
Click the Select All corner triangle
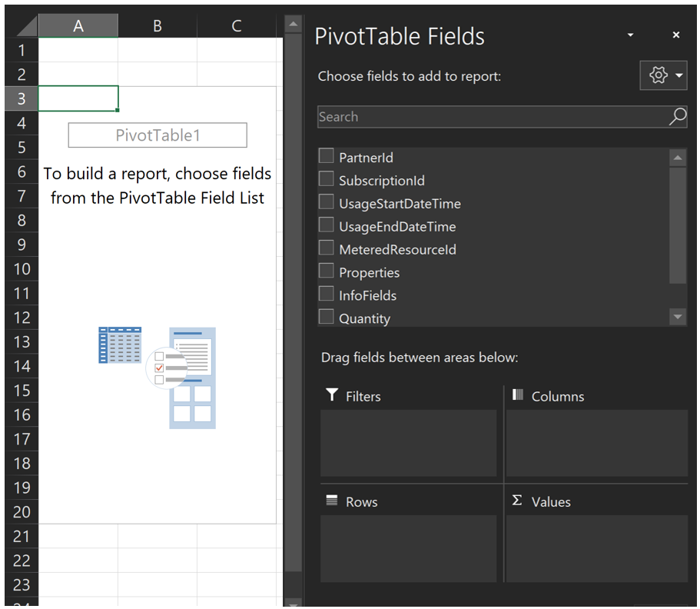click(x=27, y=27)
